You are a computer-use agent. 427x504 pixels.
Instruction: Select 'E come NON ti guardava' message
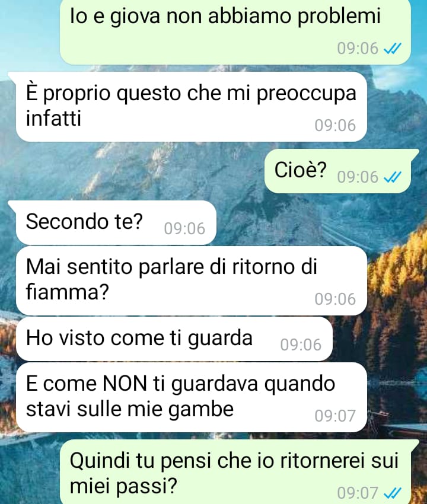tap(192, 397)
